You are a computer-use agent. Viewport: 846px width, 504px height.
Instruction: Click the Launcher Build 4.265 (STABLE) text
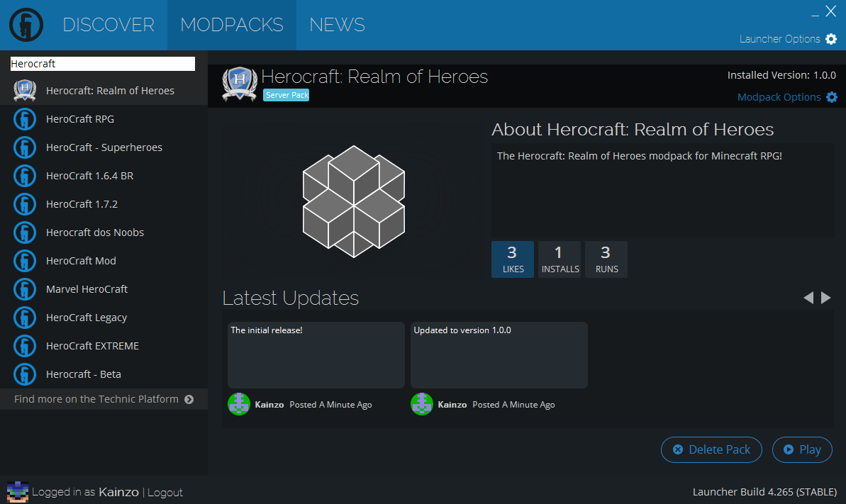tap(764, 491)
